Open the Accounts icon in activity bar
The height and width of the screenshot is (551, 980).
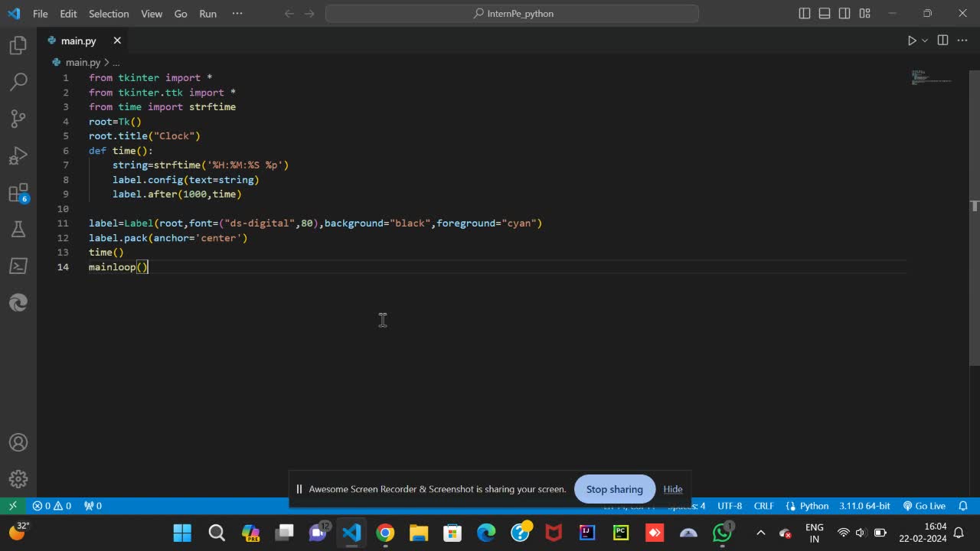(18, 442)
